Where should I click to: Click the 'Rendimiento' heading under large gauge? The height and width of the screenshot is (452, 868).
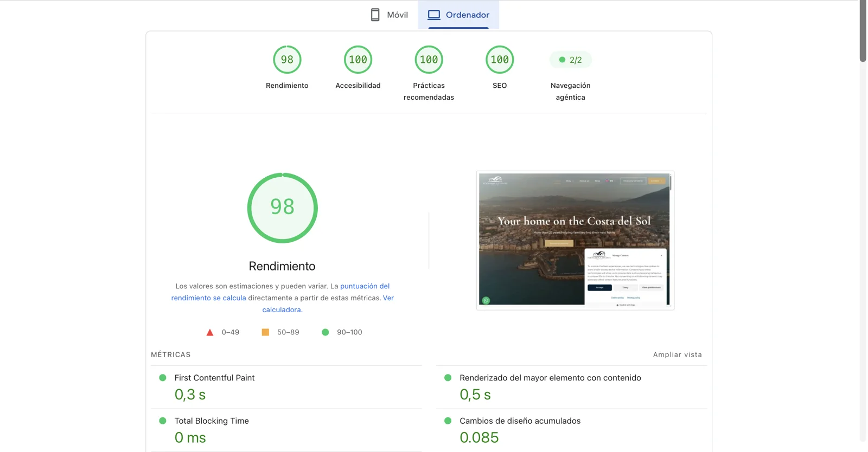click(x=282, y=266)
